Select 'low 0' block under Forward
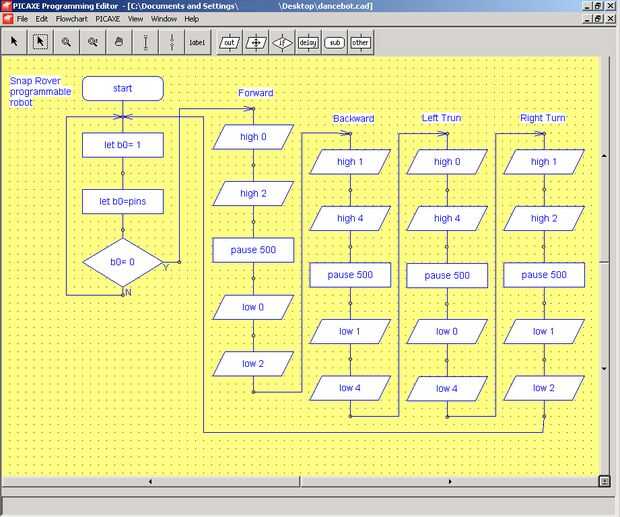 click(253, 307)
